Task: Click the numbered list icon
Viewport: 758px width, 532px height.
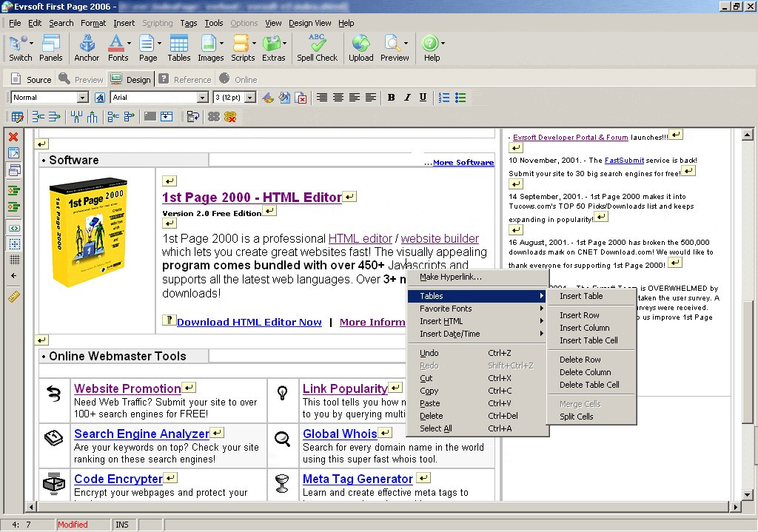Action: 444,98
